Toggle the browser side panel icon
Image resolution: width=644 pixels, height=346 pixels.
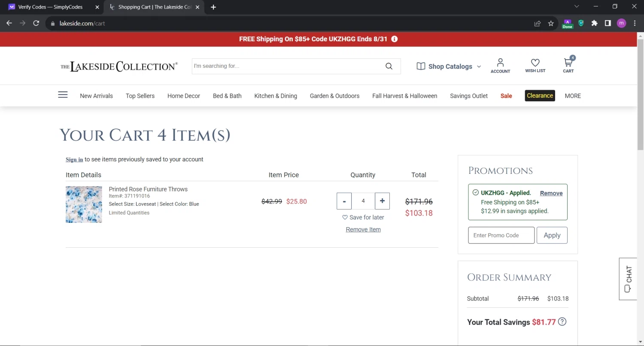tap(608, 23)
